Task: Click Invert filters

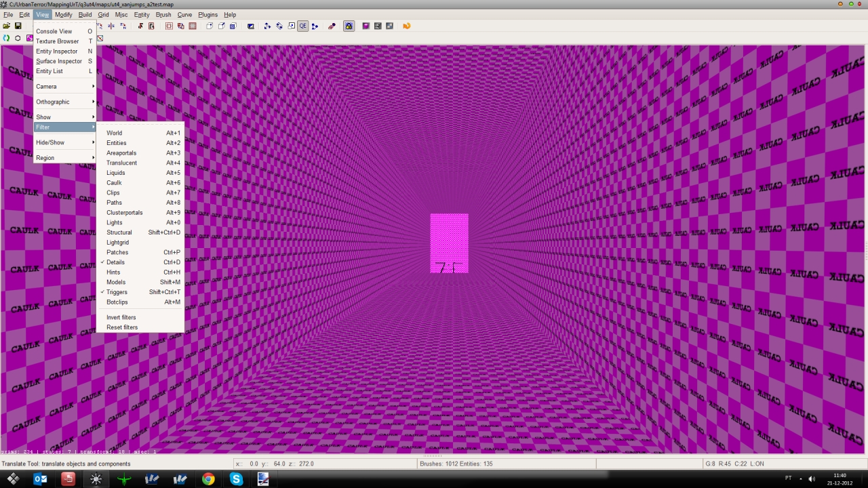Action: pos(121,317)
